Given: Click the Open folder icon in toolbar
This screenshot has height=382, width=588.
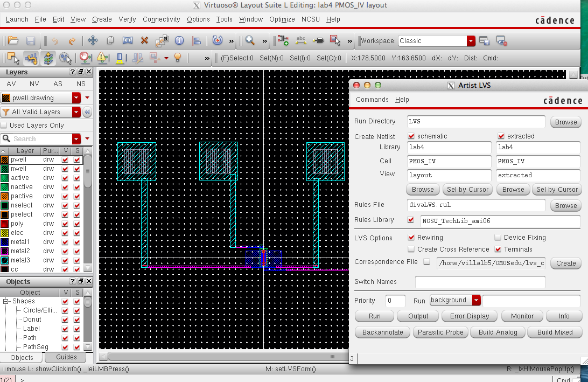Looking at the screenshot, I should [x=13, y=40].
